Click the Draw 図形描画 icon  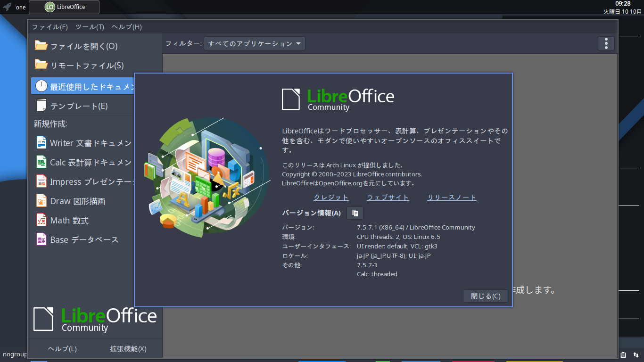coord(41,201)
